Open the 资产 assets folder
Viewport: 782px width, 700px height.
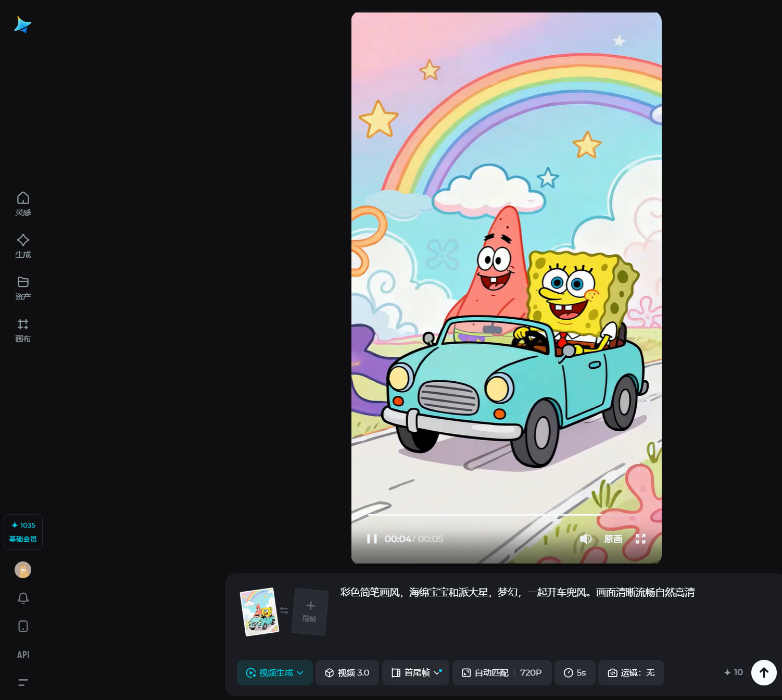pos(23,288)
